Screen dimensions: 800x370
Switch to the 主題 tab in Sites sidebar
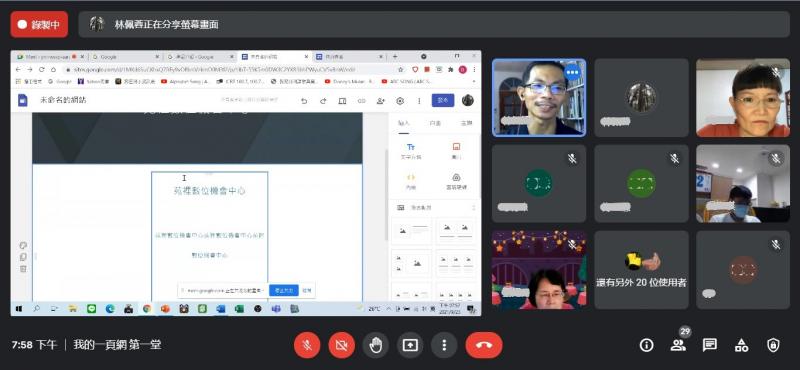[466, 123]
